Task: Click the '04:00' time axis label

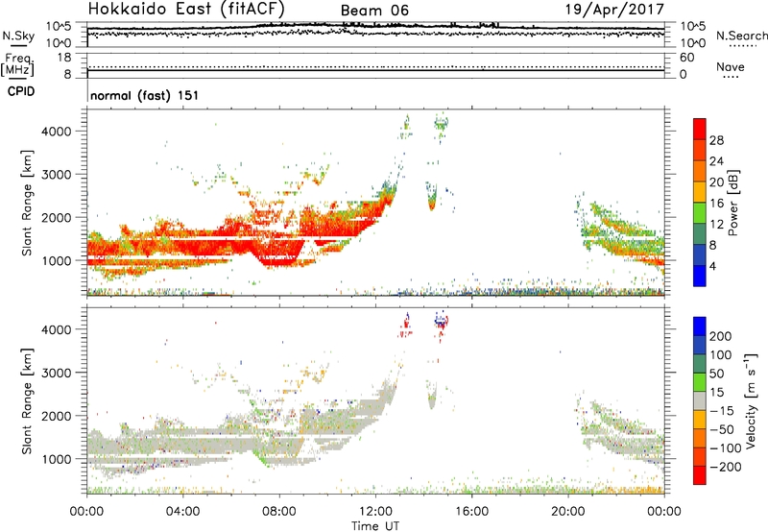Action: 182,512
